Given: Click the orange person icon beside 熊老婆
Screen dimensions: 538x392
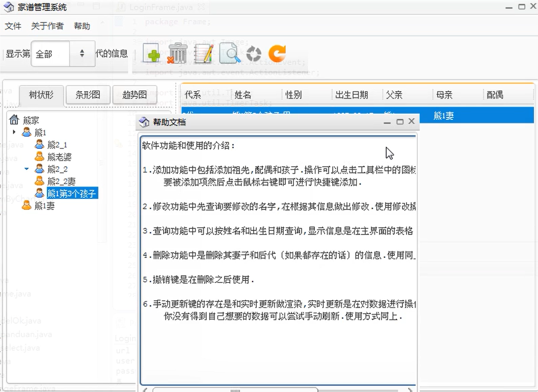Looking at the screenshot, I should click(x=39, y=156).
